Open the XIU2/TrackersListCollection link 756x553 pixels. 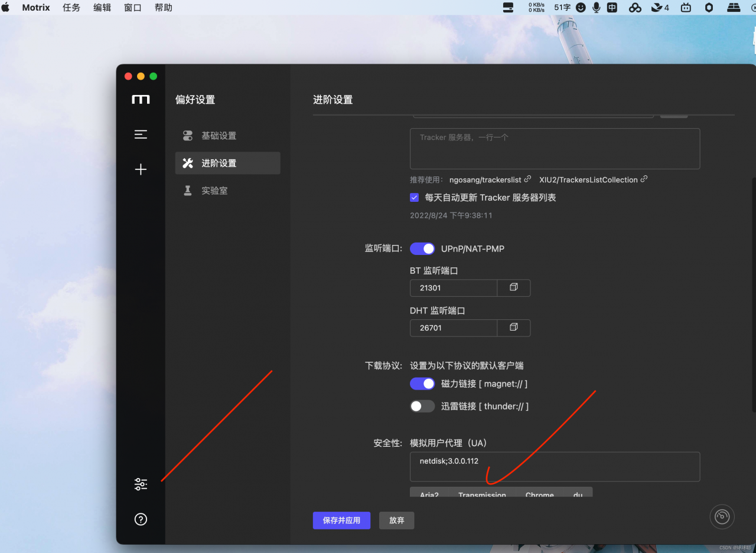tap(594, 180)
